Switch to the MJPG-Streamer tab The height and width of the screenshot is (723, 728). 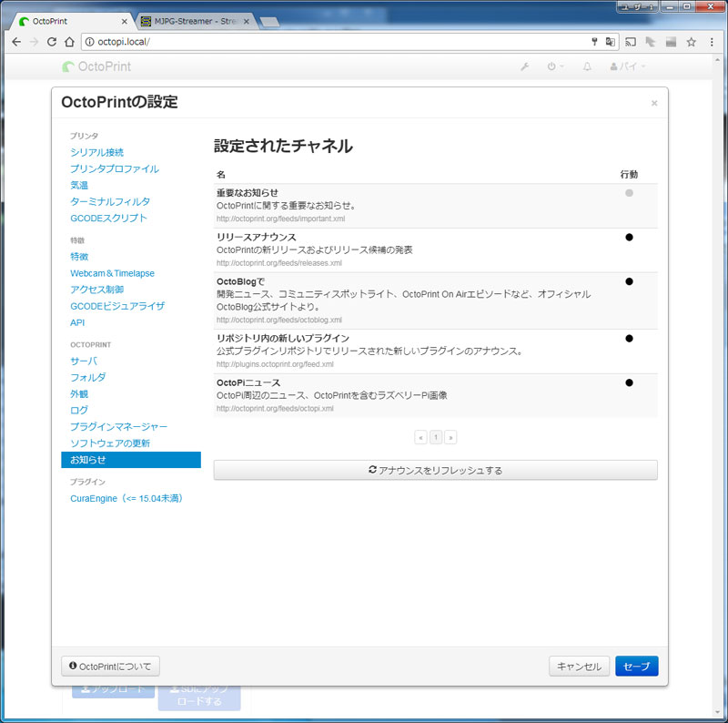194,21
